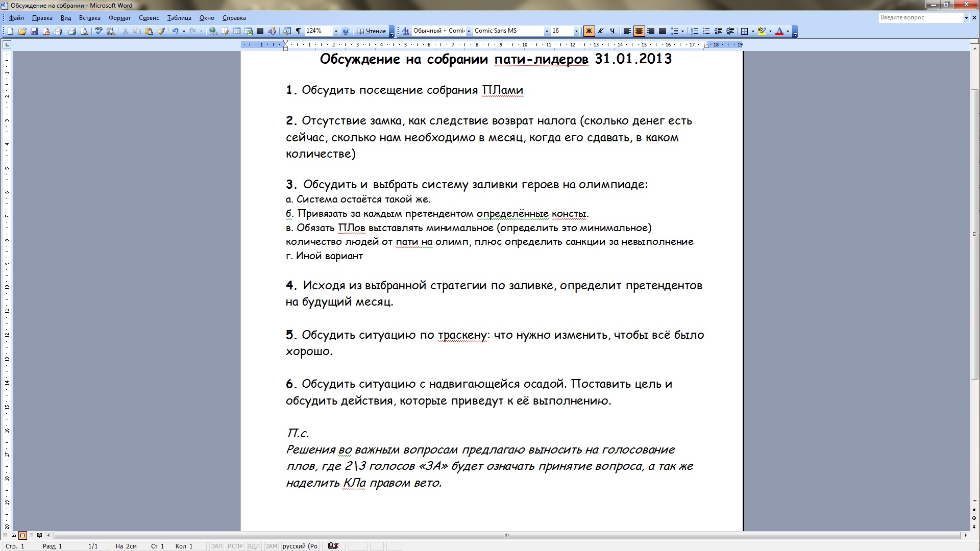Open Document Map icon

(287, 31)
